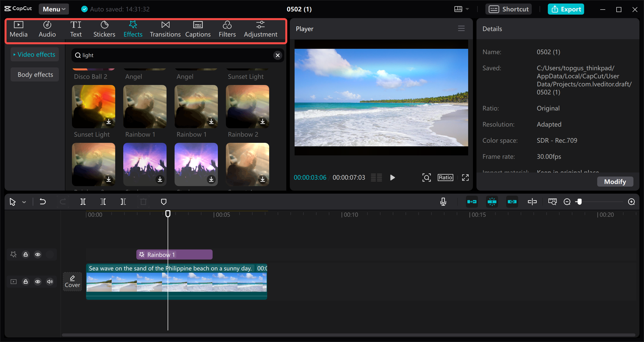This screenshot has height=342, width=644.
Task: Switch to the Audio panel
Action: (x=47, y=28)
